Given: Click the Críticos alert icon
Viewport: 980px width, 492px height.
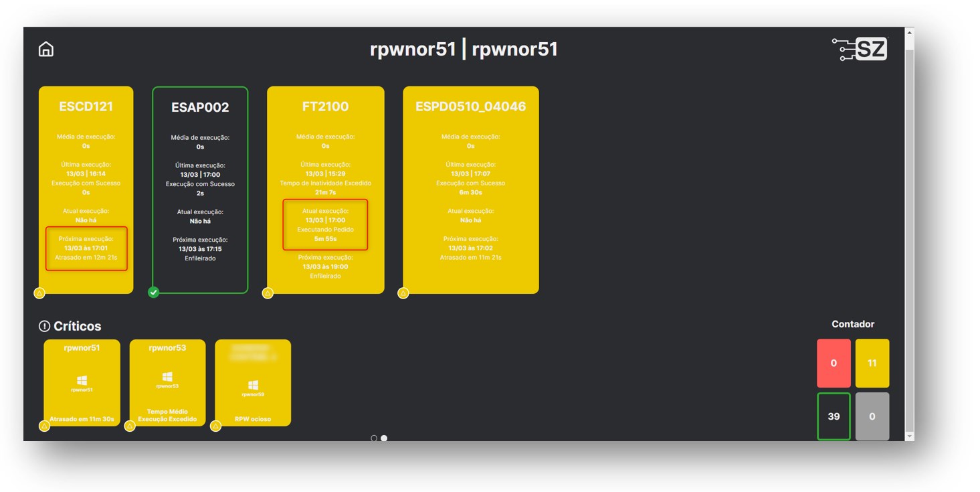Looking at the screenshot, I should click(45, 326).
